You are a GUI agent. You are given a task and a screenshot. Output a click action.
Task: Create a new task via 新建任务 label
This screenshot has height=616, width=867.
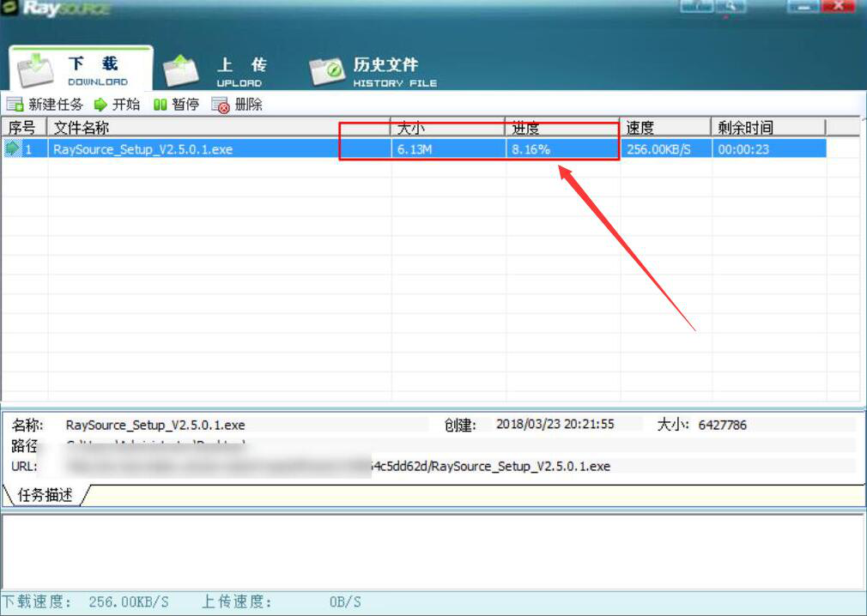pyautogui.click(x=56, y=105)
